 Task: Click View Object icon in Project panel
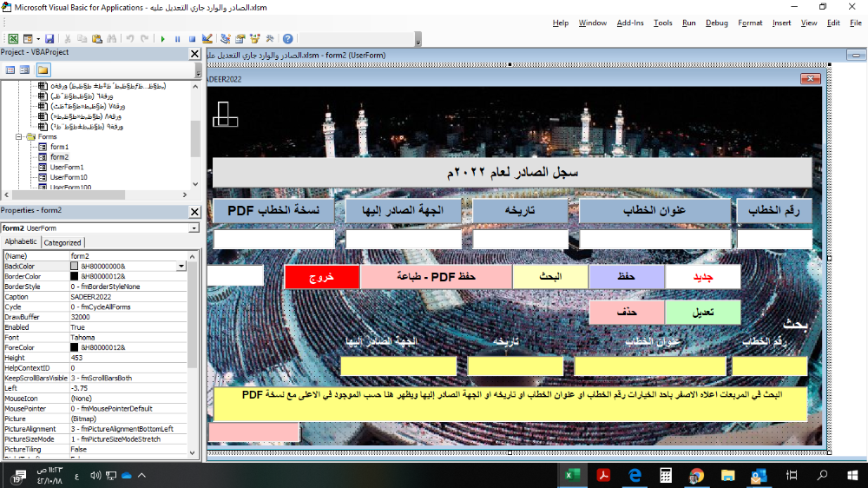click(25, 69)
